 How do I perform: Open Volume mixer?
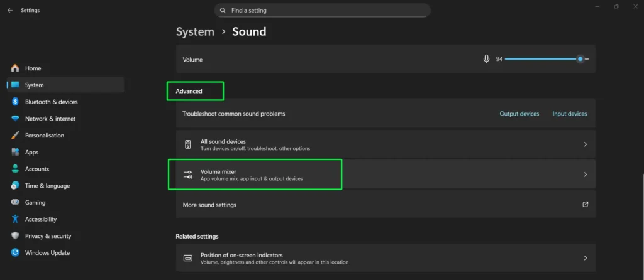point(386,175)
